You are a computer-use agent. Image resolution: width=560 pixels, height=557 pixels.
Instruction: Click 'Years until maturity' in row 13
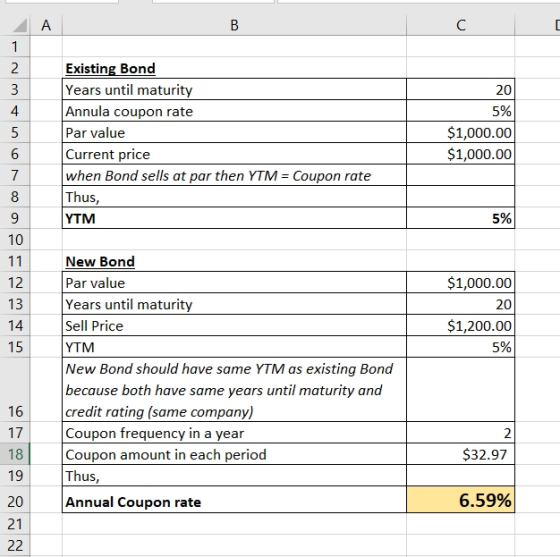pyautogui.click(x=234, y=304)
